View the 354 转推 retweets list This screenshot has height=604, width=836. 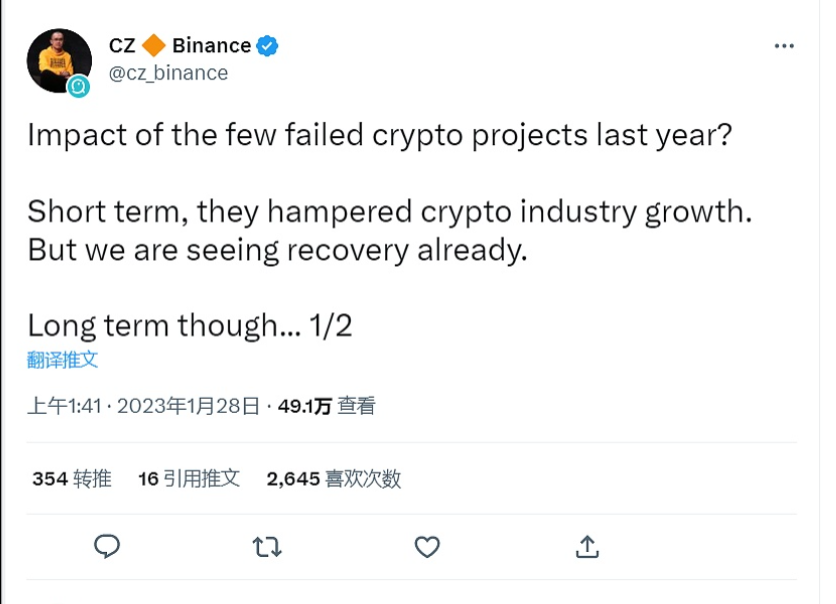pyautogui.click(x=70, y=478)
